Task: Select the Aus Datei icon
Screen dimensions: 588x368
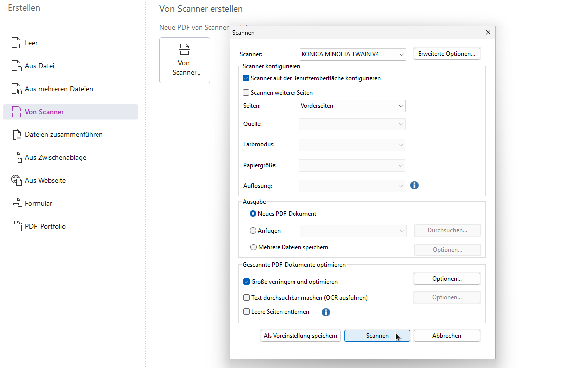Action: pos(16,66)
